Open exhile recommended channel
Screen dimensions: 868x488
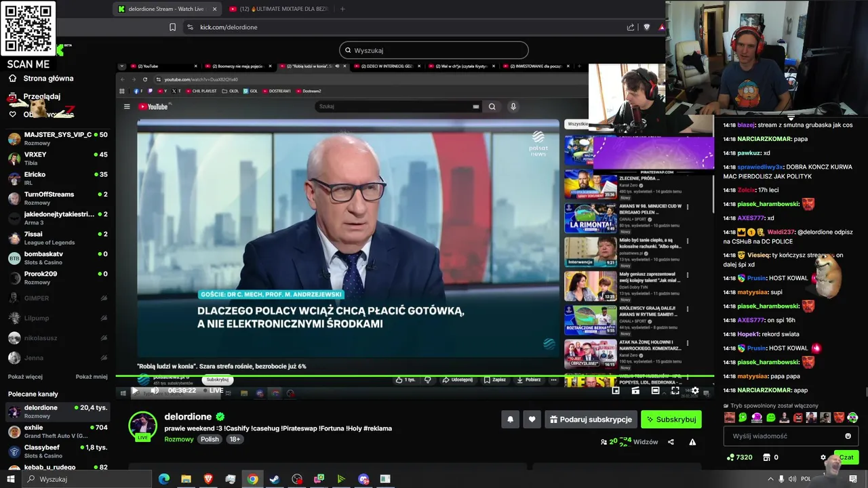(x=58, y=432)
